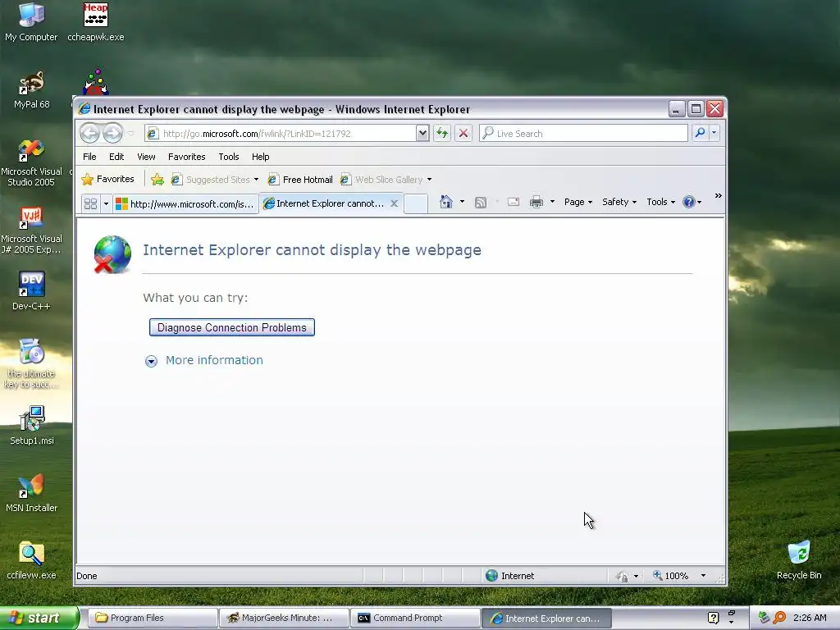The width and height of the screenshot is (840, 630).
Task: Select the ultimate key to success icon
Action: pyautogui.click(x=31, y=363)
